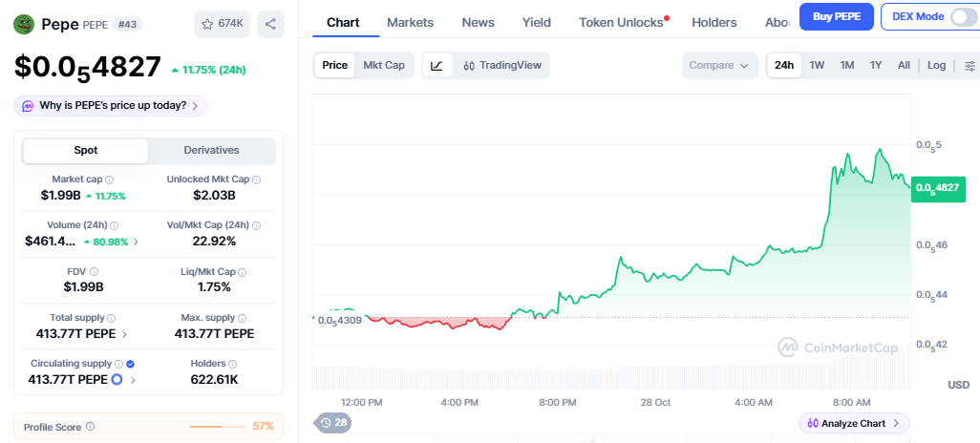
Task: Click the $2.03B Unlocked Mkt Cap value
Action: tap(214, 196)
